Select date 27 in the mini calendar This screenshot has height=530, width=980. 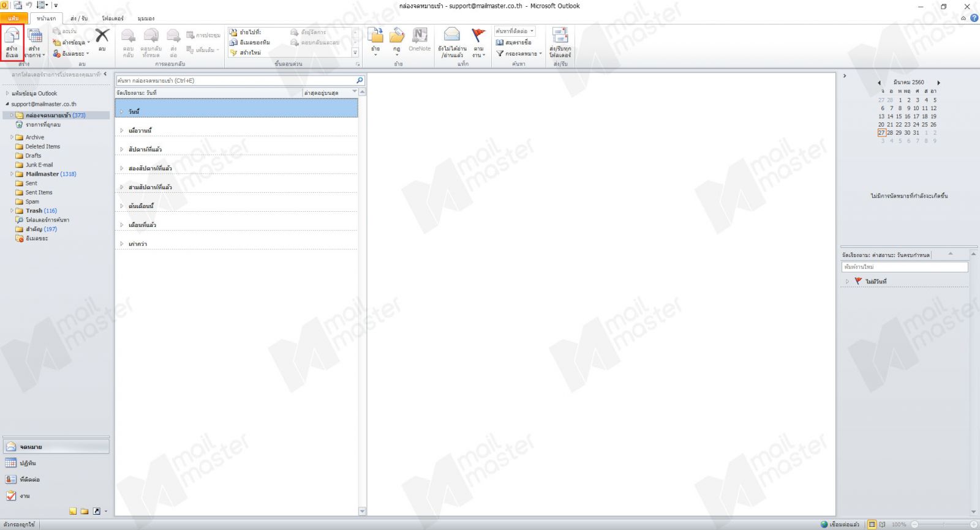881,132
